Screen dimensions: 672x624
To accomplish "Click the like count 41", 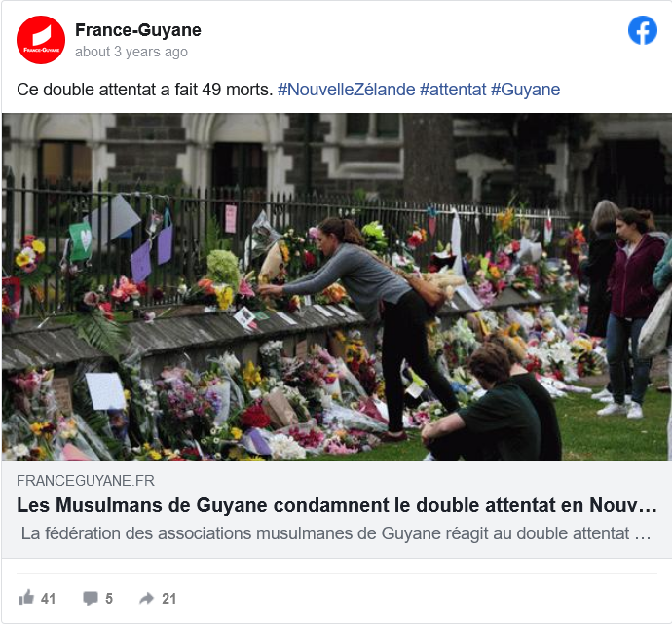I will 48,599.
